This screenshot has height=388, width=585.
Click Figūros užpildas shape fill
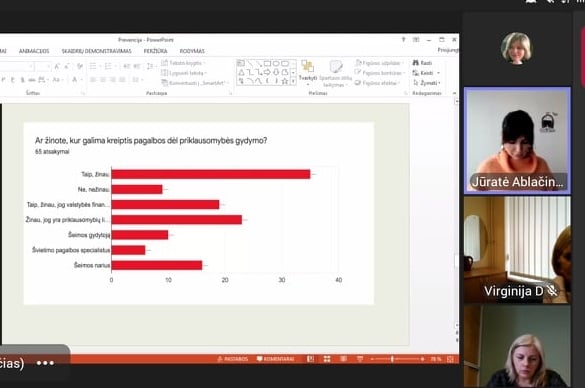[379, 63]
